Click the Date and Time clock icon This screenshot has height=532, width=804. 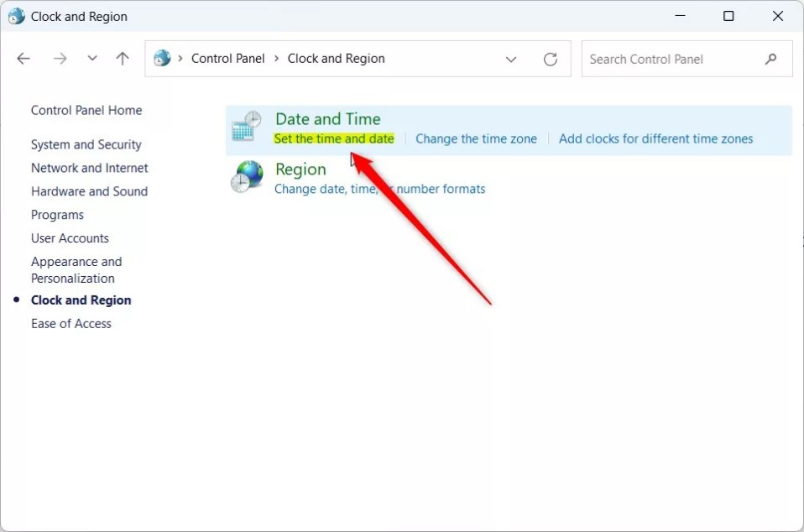[246, 126]
